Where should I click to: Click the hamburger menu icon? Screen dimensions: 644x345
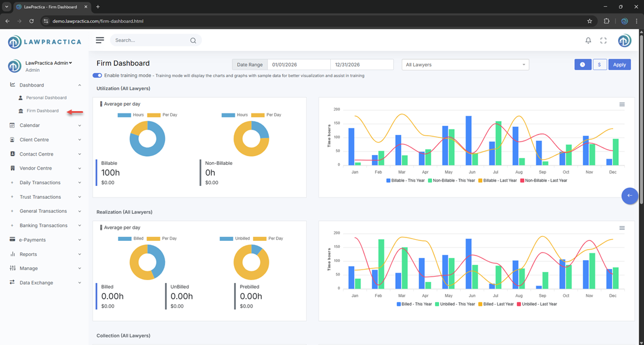pyautogui.click(x=100, y=40)
